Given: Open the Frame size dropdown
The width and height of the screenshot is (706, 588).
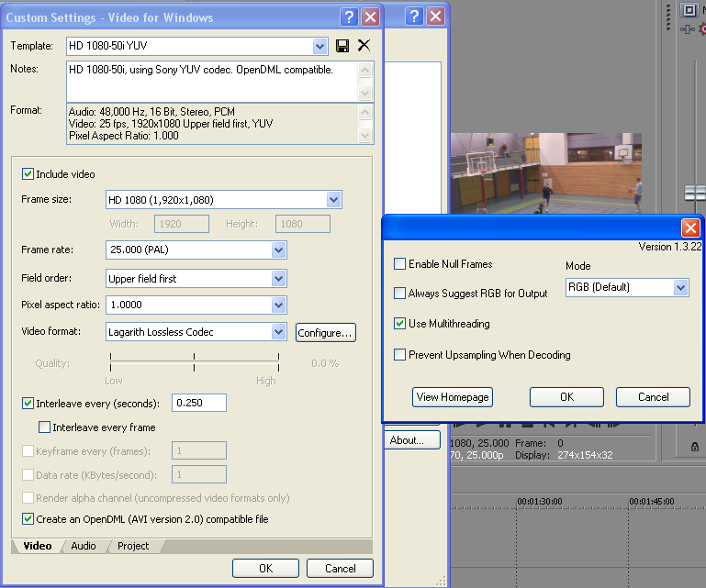Looking at the screenshot, I should [x=333, y=200].
